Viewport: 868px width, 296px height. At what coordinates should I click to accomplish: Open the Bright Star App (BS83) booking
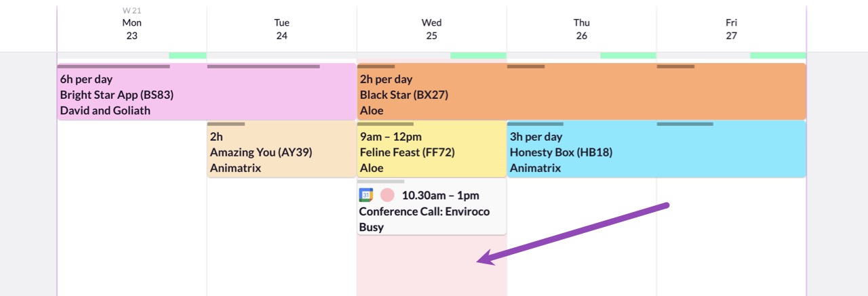[207, 91]
